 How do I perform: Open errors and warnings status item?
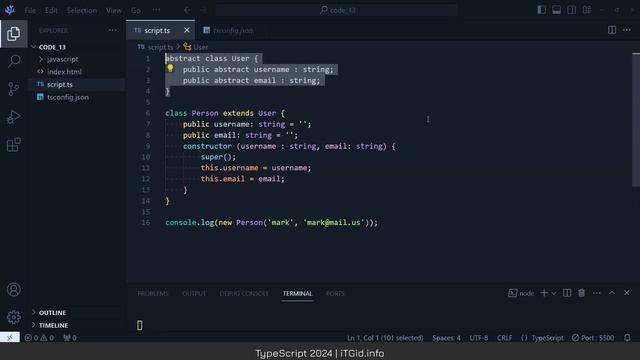click(39, 338)
